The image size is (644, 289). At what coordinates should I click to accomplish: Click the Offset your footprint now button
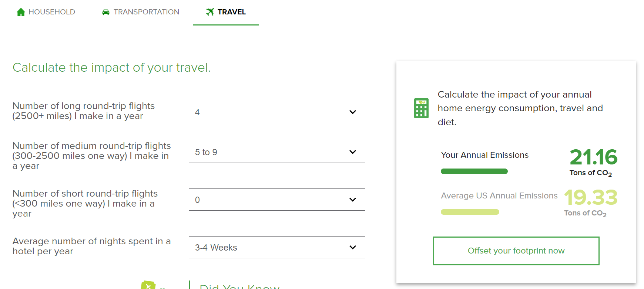[516, 251]
